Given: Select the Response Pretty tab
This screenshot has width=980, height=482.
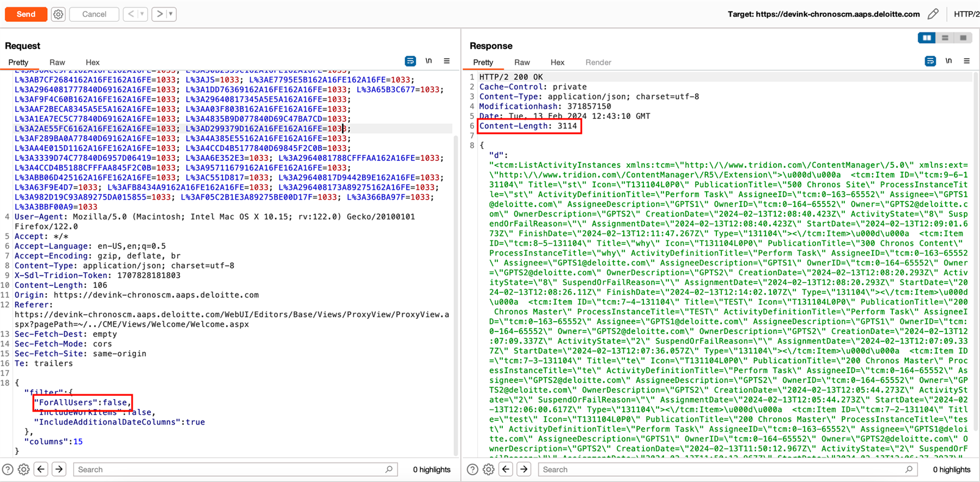Looking at the screenshot, I should [x=483, y=62].
